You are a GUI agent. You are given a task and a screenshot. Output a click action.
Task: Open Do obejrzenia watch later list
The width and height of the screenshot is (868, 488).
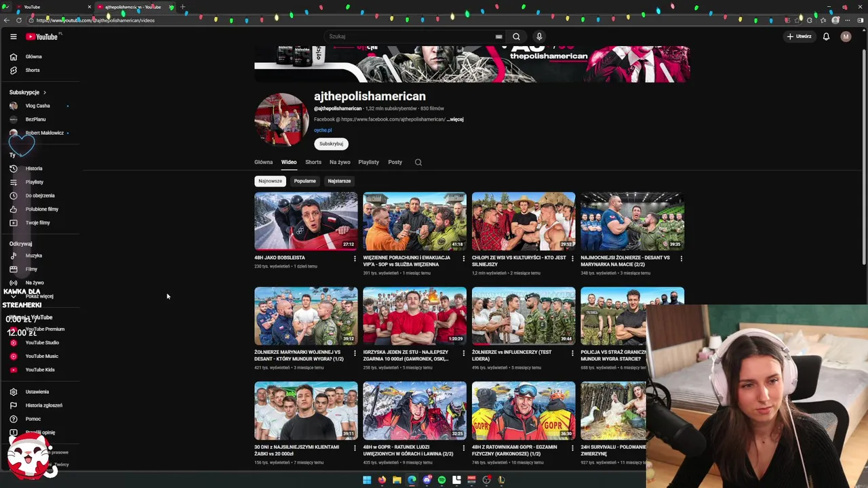(39, 195)
